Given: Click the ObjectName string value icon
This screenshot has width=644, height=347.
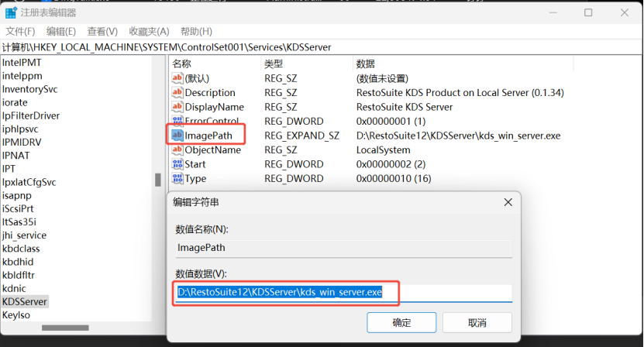Looking at the screenshot, I should tap(177, 150).
